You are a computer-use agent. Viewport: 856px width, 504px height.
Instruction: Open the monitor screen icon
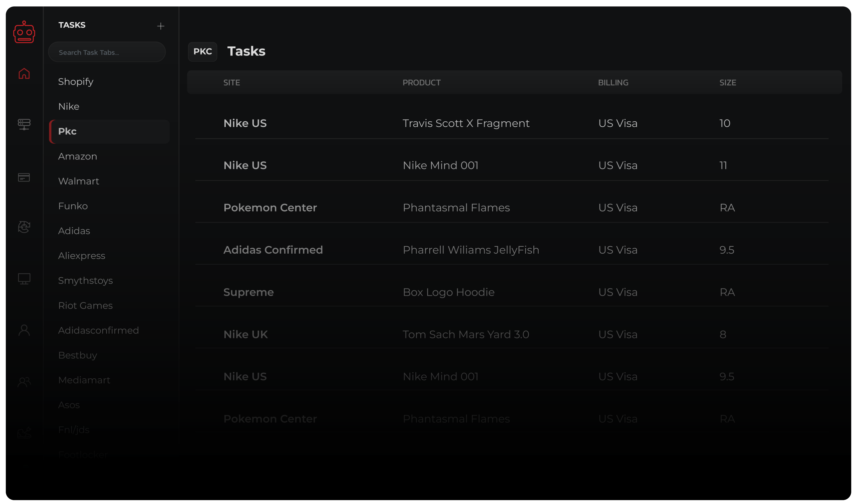click(24, 278)
